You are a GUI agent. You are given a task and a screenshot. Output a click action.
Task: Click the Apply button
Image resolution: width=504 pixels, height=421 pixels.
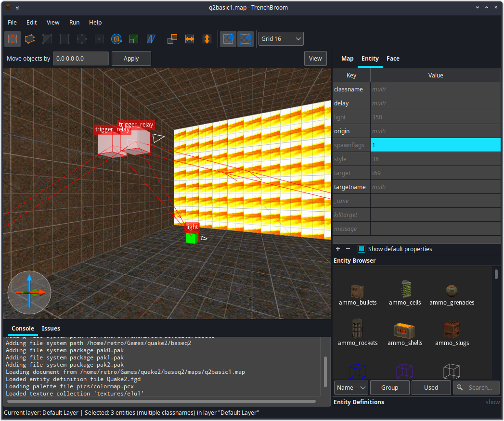click(x=131, y=59)
